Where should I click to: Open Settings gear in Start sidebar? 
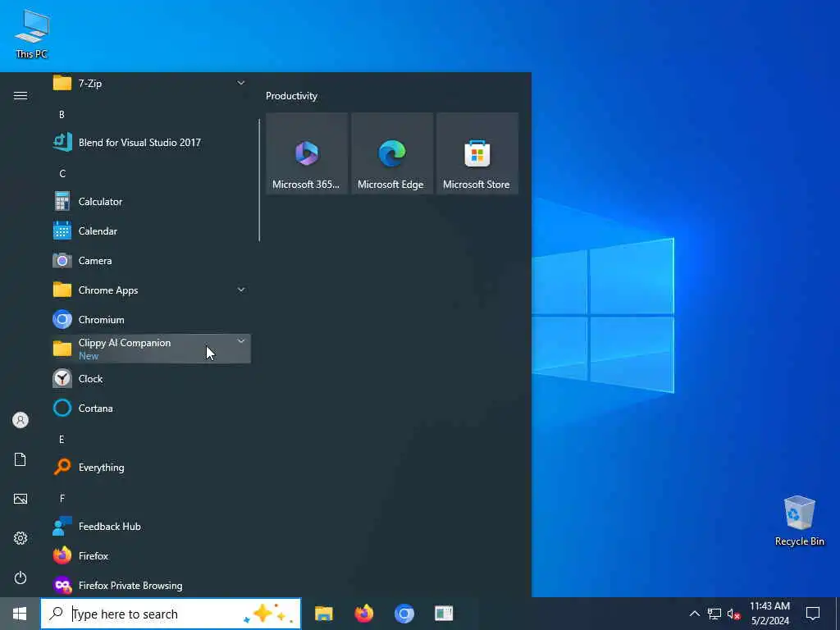pos(21,538)
